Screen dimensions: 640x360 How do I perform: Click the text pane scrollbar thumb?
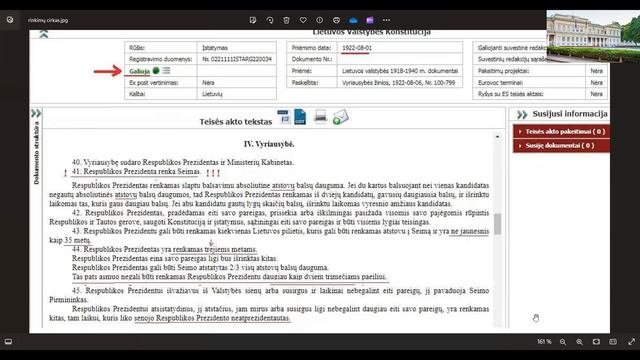(497, 224)
